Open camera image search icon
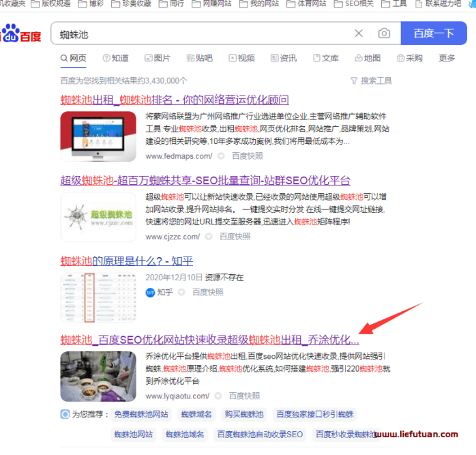 [x=384, y=33]
